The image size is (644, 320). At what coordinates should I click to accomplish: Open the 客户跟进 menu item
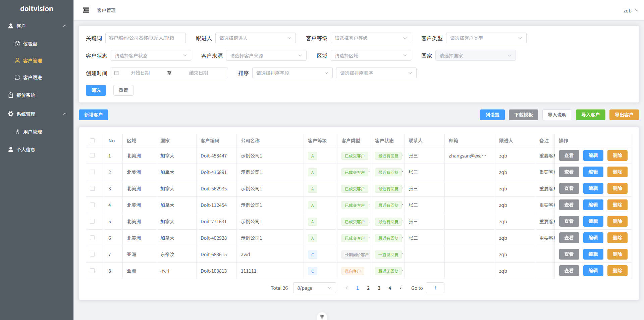(x=37, y=77)
